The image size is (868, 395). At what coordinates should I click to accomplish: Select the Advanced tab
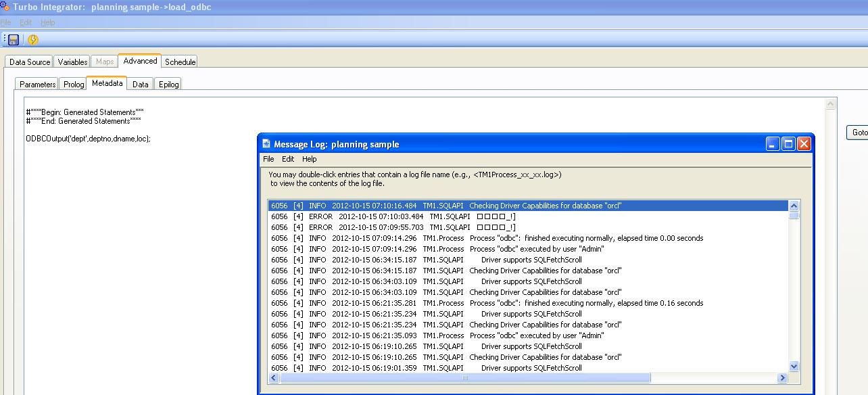tap(140, 61)
